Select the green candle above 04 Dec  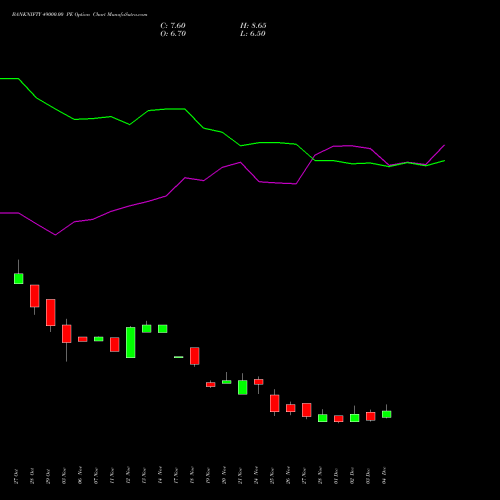[387, 414]
